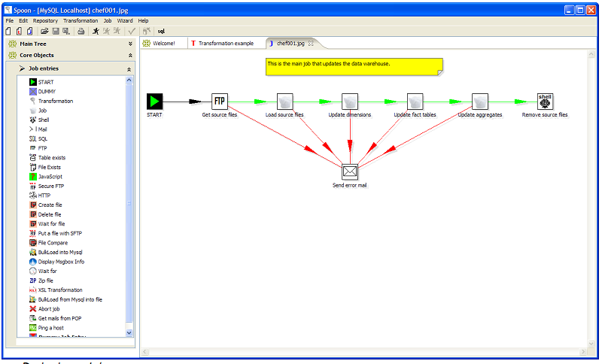Click the START node on the canvas

click(x=154, y=102)
